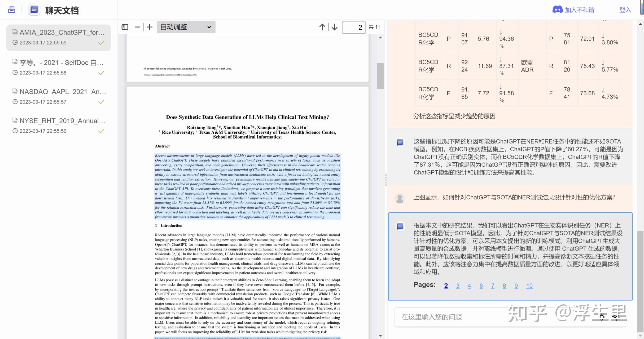The image size is (644, 339).
Task: Click the page number input field
Action: coord(354,27)
